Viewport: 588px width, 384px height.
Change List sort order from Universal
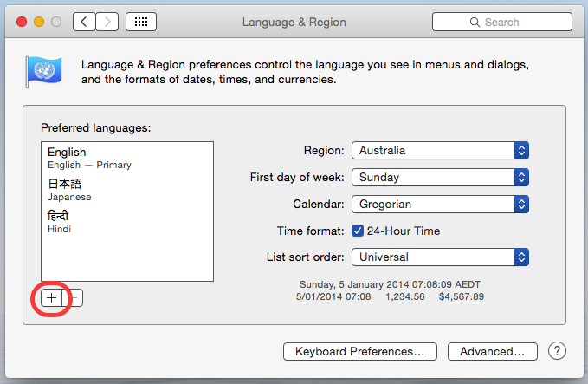pos(440,257)
